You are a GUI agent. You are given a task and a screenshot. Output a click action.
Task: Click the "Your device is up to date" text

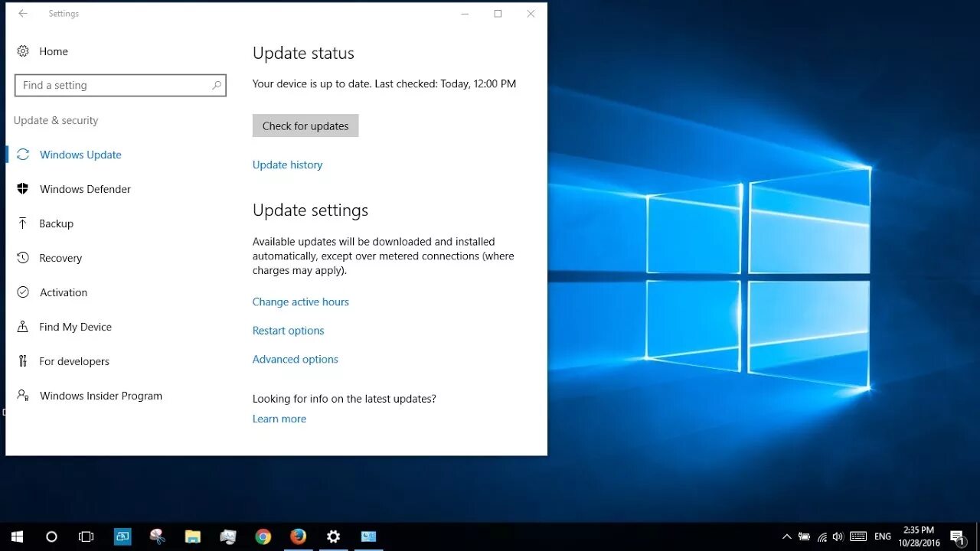[312, 84]
